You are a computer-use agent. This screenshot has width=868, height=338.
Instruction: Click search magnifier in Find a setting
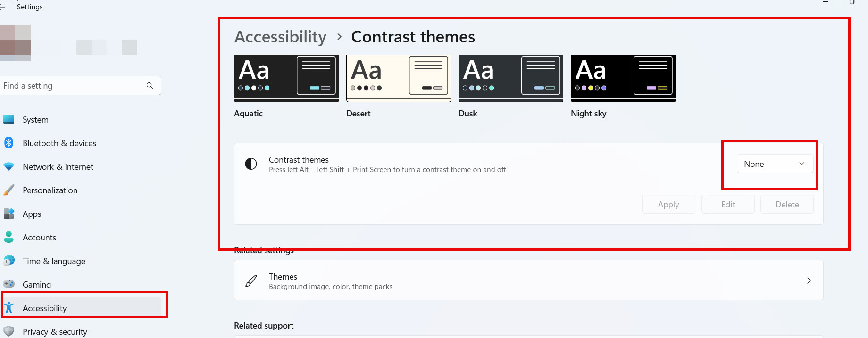(x=150, y=86)
